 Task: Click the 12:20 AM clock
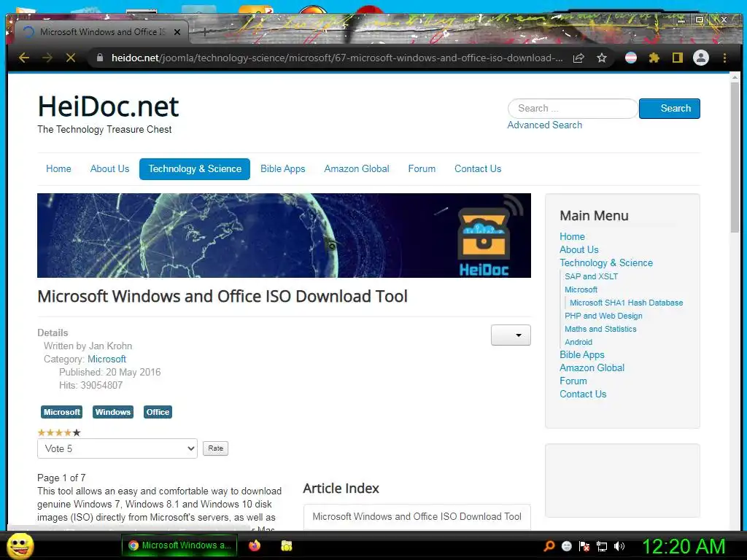(684, 546)
